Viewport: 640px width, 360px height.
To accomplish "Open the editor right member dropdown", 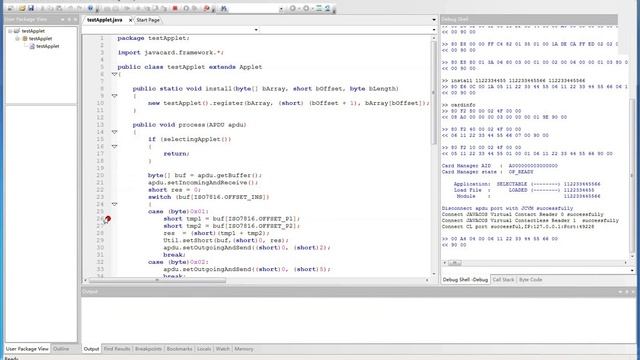I will [433, 30].
